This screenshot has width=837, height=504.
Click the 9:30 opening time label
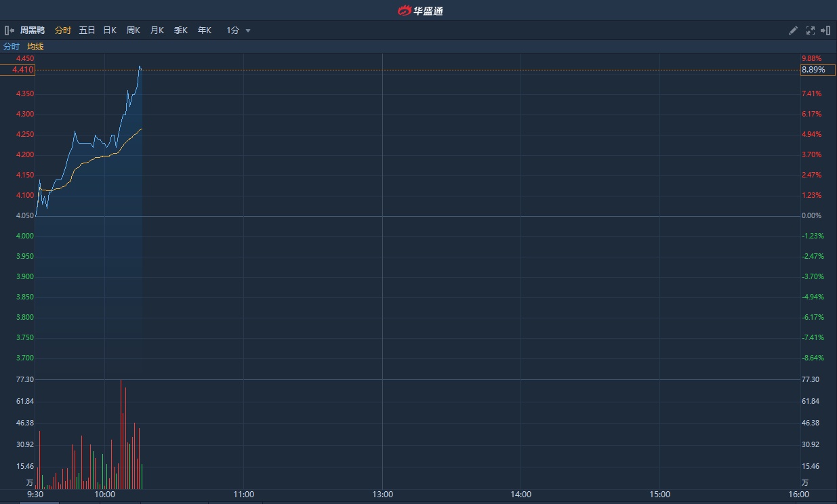[x=35, y=495]
